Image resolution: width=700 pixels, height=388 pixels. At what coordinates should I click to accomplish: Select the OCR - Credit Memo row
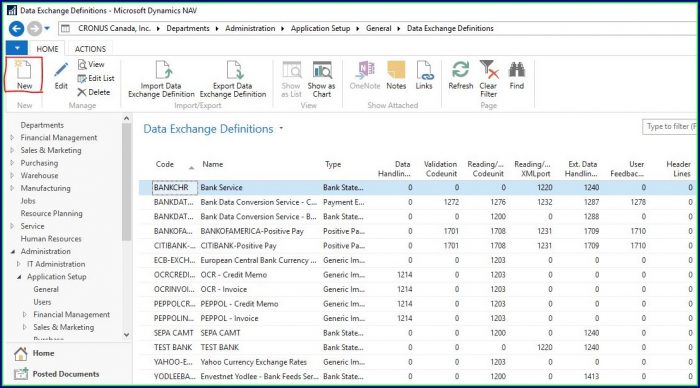[417, 275]
